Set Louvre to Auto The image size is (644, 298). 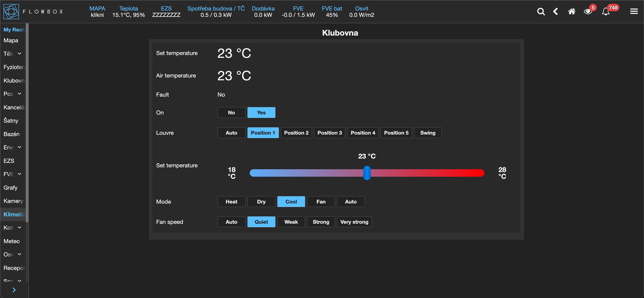point(231,133)
